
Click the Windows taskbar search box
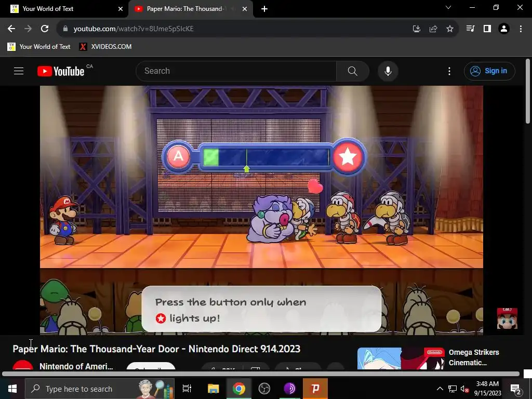[x=100, y=389]
